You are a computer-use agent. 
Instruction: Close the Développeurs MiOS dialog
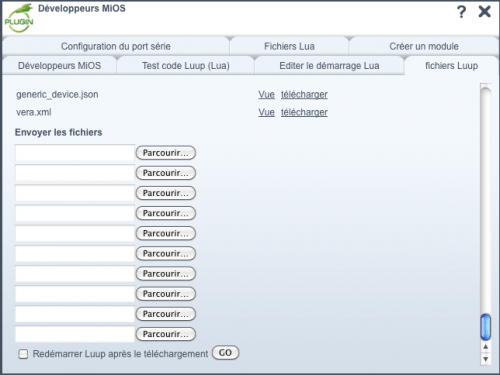tap(484, 12)
